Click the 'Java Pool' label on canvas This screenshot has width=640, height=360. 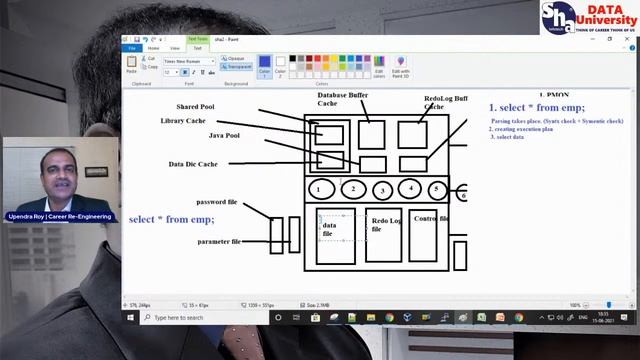coord(224,136)
